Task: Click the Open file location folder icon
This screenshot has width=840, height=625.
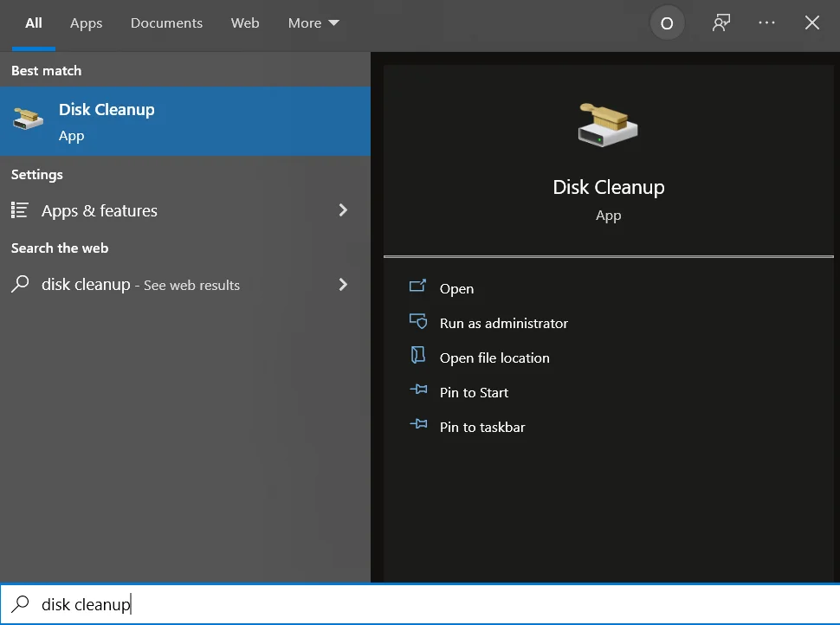Action: [418, 355]
